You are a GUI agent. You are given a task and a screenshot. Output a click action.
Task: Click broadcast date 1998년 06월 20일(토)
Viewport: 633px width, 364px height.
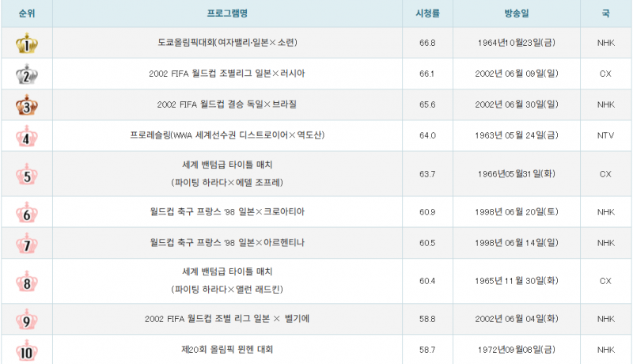[517, 212]
